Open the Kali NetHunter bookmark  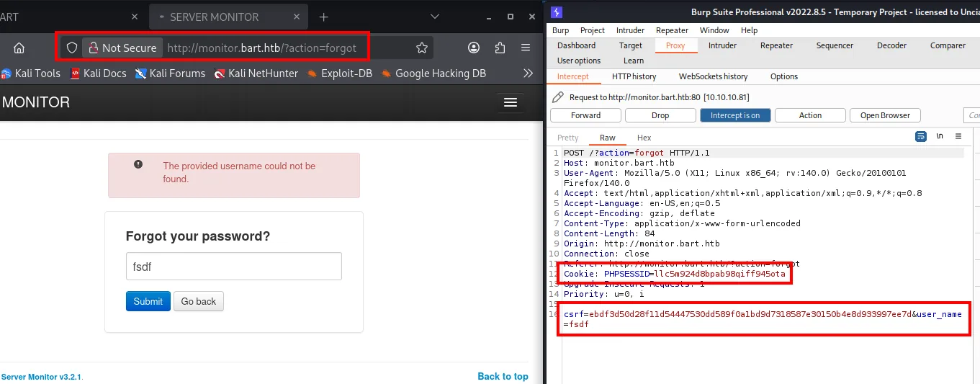(256, 73)
